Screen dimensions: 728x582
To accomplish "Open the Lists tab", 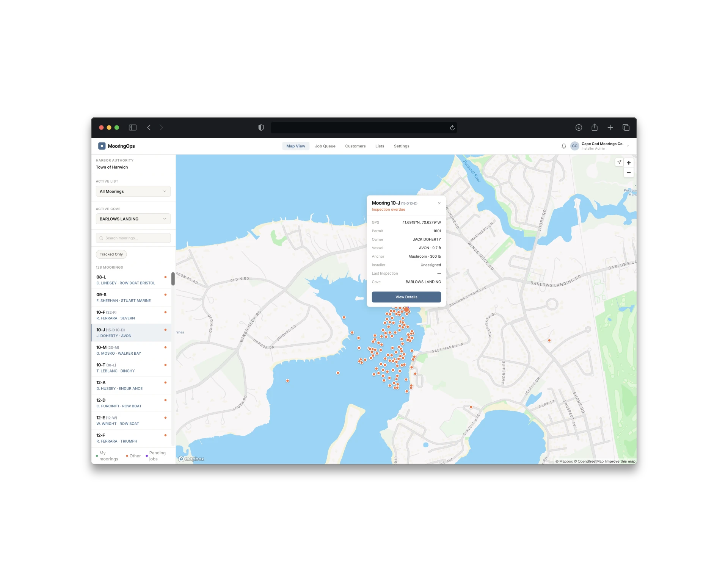I will tap(380, 146).
